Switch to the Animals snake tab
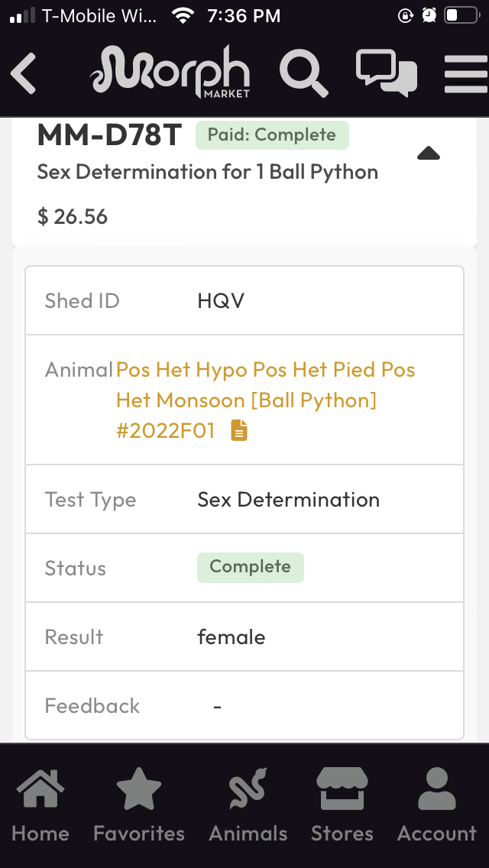 pos(248,805)
